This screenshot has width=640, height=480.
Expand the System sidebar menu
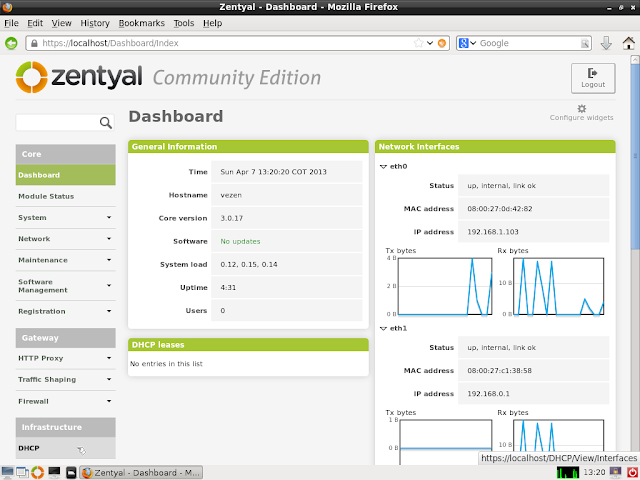(x=65, y=218)
